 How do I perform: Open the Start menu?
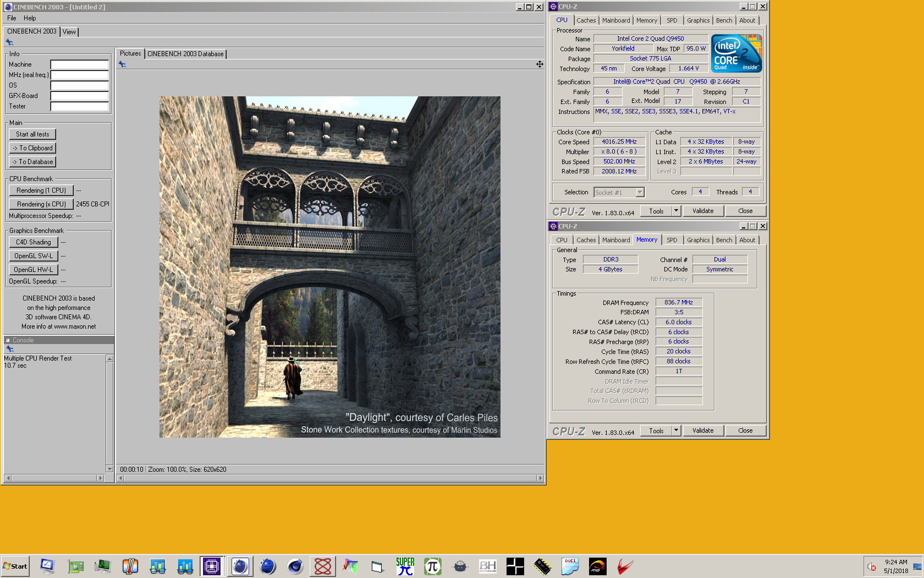pyautogui.click(x=15, y=566)
